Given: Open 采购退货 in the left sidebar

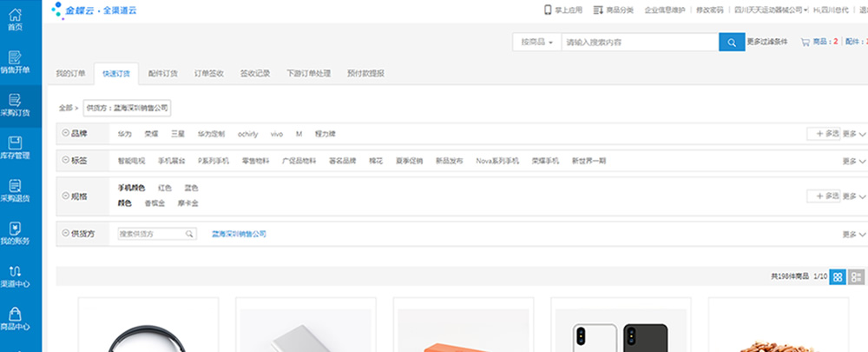Looking at the screenshot, I should (16, 190).
